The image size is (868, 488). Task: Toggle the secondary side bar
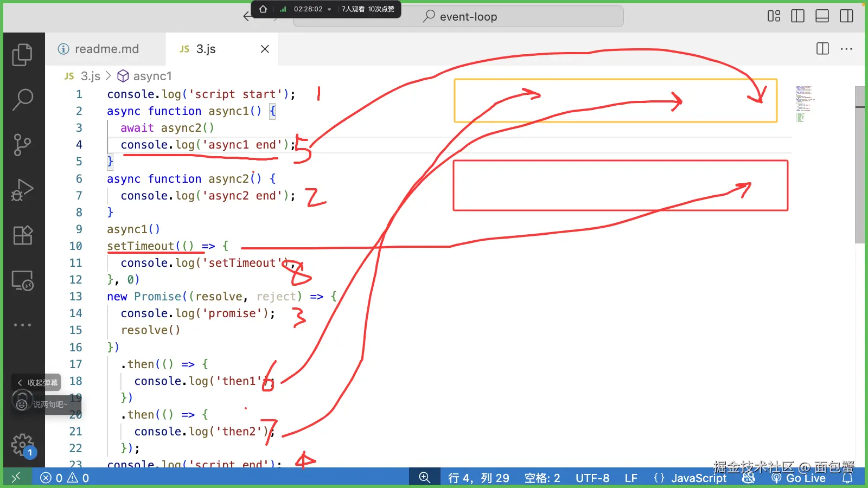[846, 16]
